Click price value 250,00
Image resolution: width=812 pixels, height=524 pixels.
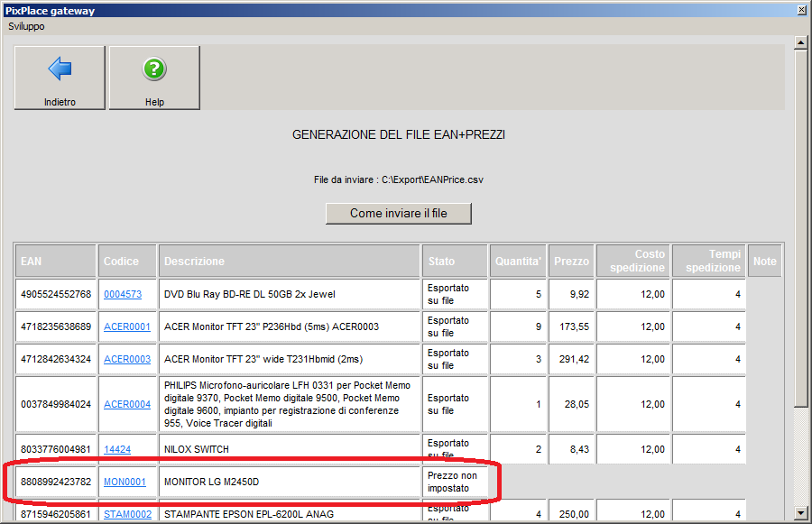pyautogui.click(x=575, y=514)
